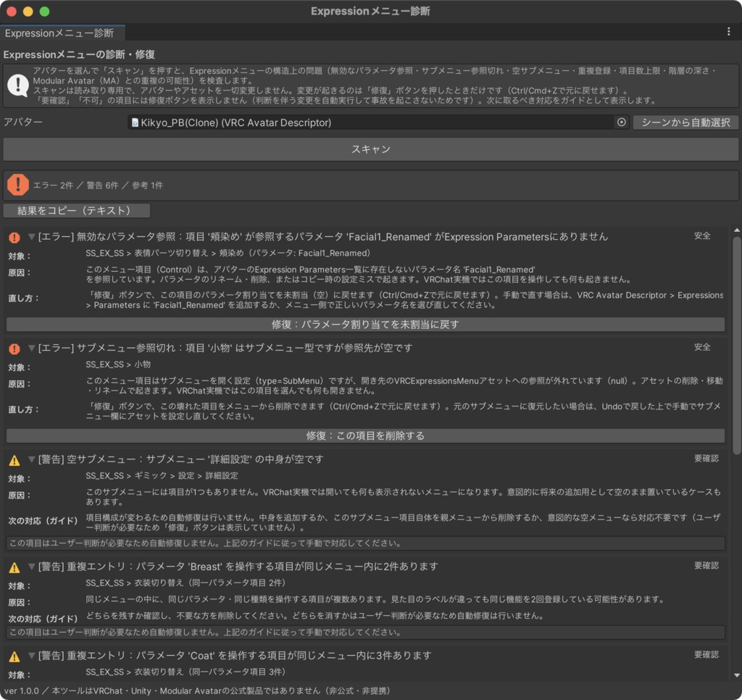Collapse the 'サブメニュー参照切れ' error foldout
Viewport: 742px width, 700px height.
click(32, 348)
